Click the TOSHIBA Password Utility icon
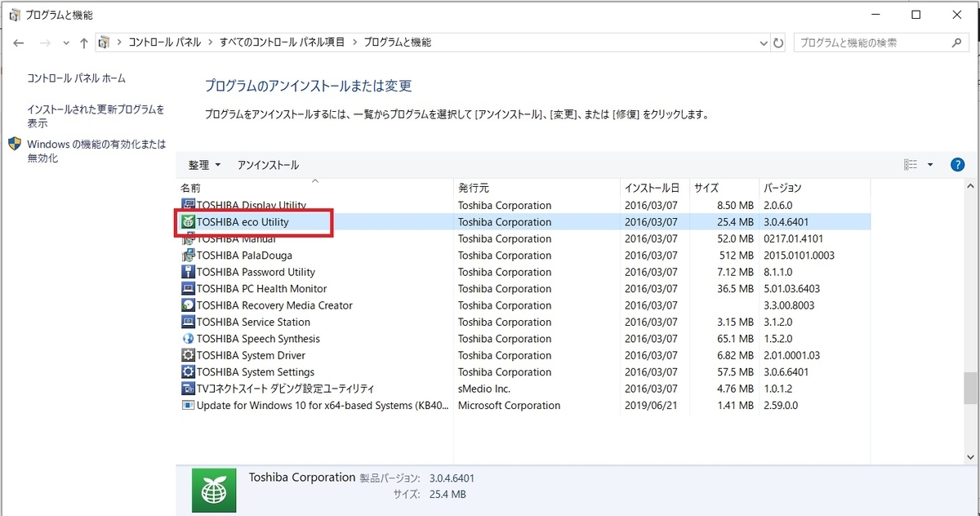 [188, 272]
